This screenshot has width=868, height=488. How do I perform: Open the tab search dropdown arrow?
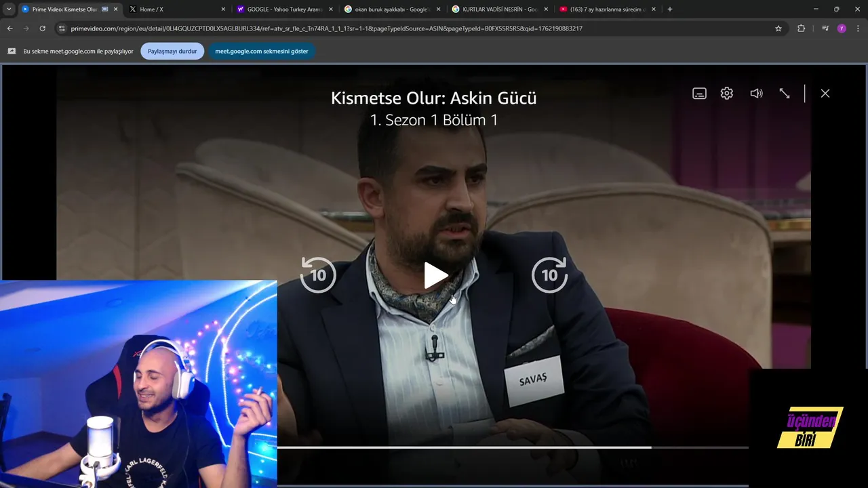pos(9,9)
